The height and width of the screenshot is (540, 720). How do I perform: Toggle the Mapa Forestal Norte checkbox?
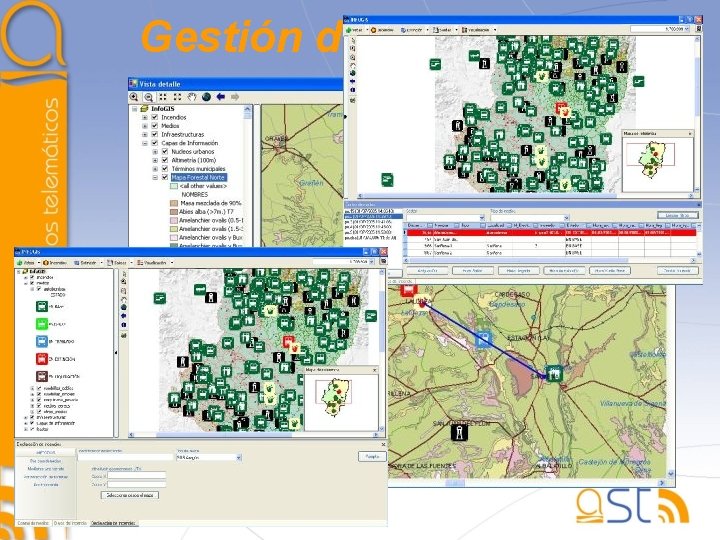[x=165, y=177]
